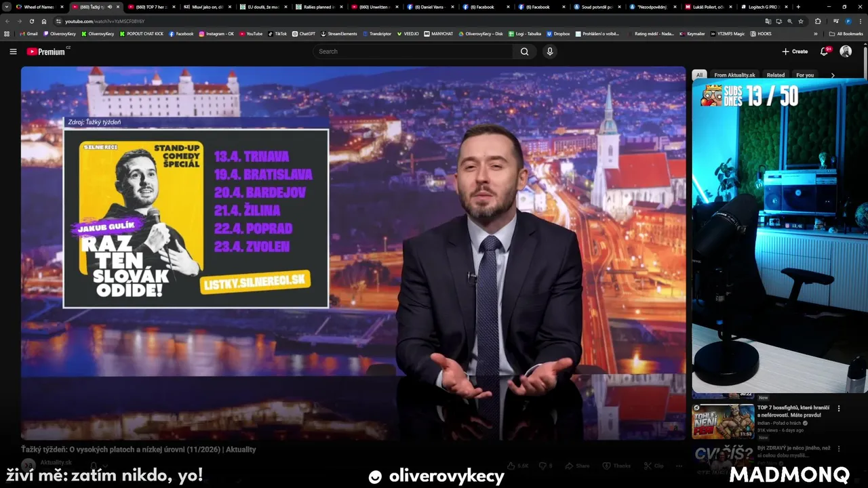Image resolution: width=868 pixels, height=488 pixels.
Task: Select the All filter chip
Action: coord(699,75)
